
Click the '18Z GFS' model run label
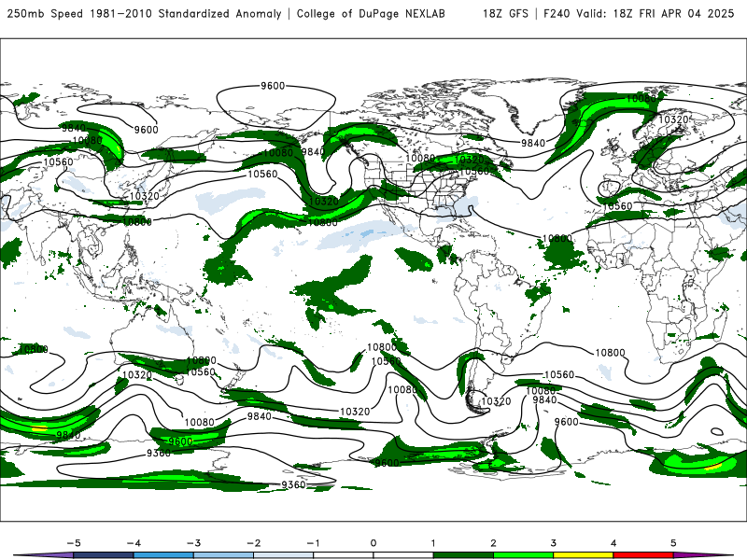[x=505, y=14]
